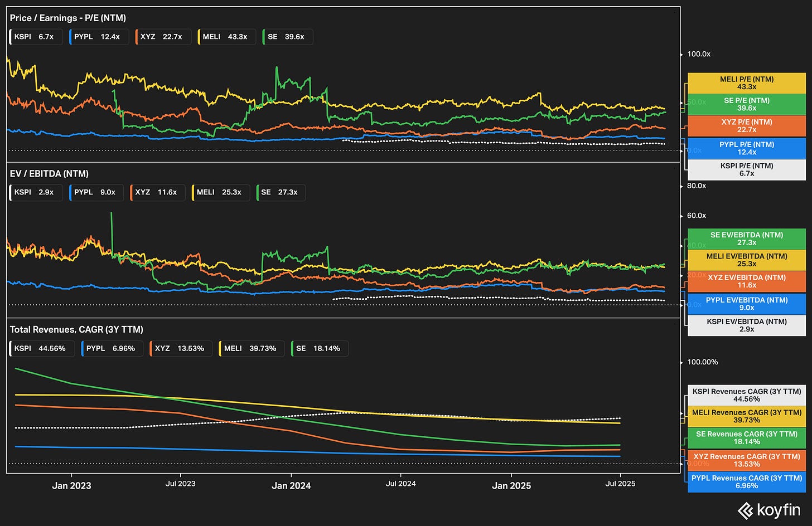The width and height of the screenshot is (812, 526).
Task: Choose the PYPL 6.96% revenue CAGR chip
Action: pyautogui.click(x=112, y=348)
